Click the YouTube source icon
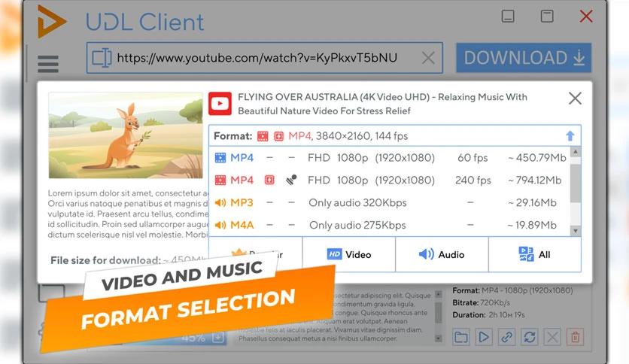 [x=220, y=104]
